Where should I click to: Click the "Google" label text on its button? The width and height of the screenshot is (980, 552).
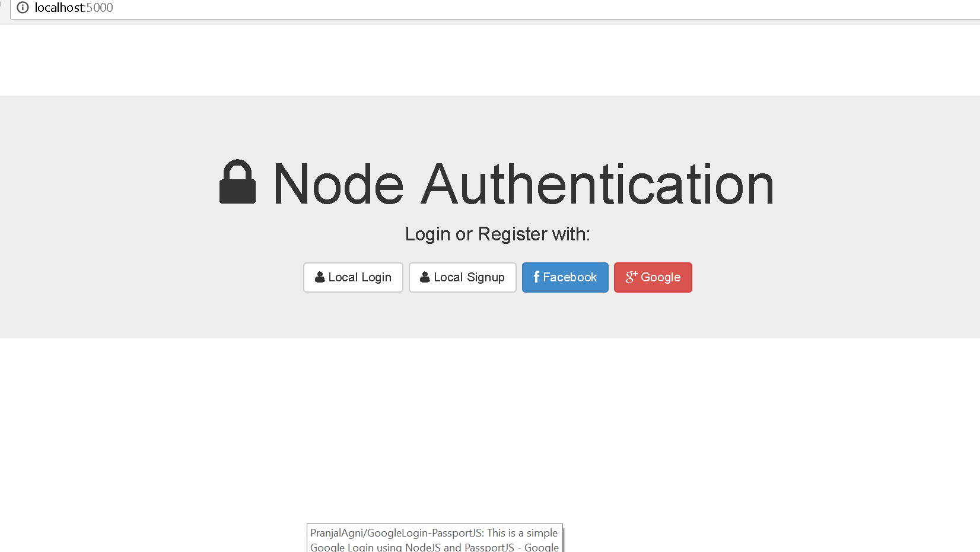(x=660, y=277)
